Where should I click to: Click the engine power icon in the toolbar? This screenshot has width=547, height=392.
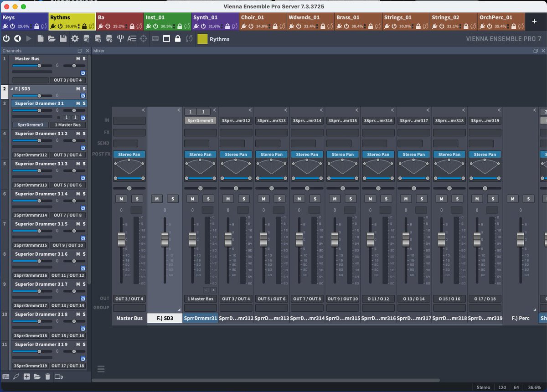tap(6, 39)
